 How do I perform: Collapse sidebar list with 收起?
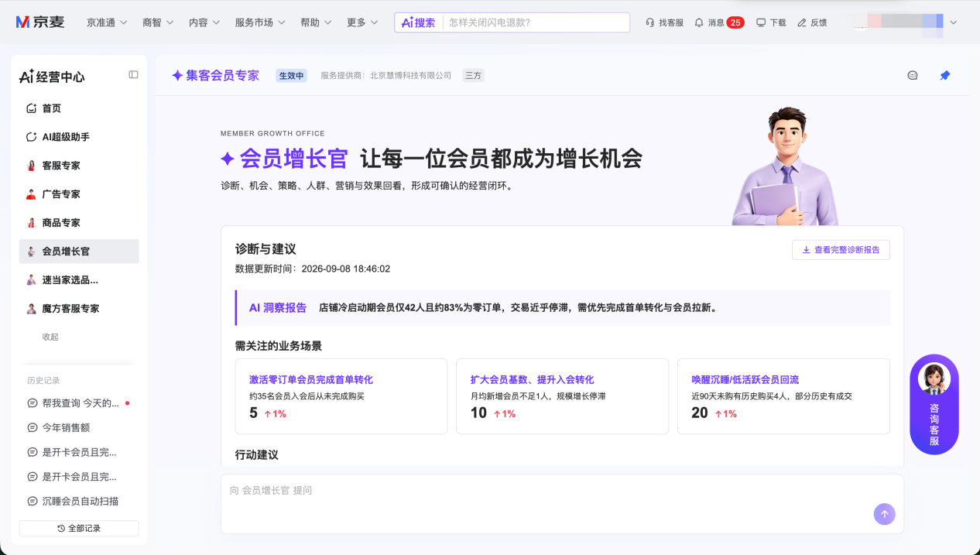click(x=50, y=337)
